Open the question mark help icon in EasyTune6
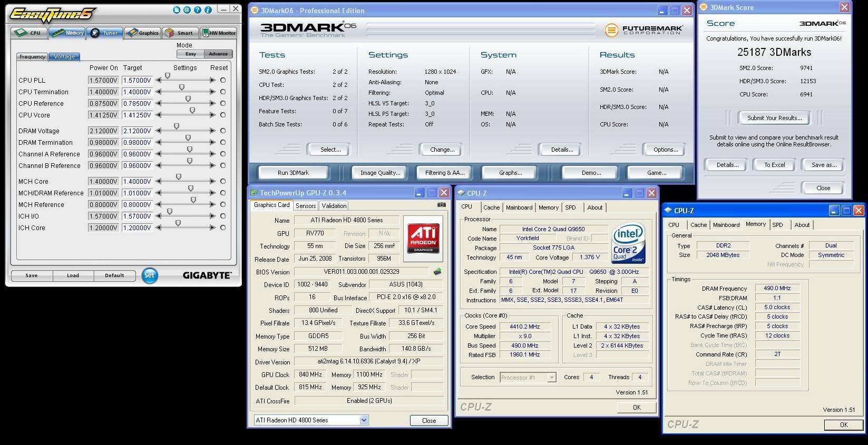This screenshot has width=868, height=445. pos(197,10)
